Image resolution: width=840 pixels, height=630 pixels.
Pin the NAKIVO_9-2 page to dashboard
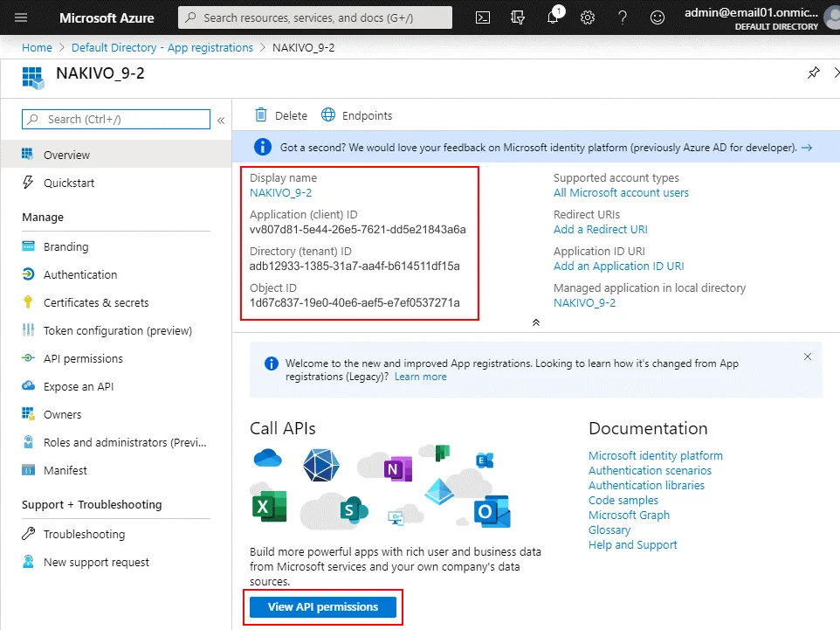813,73
